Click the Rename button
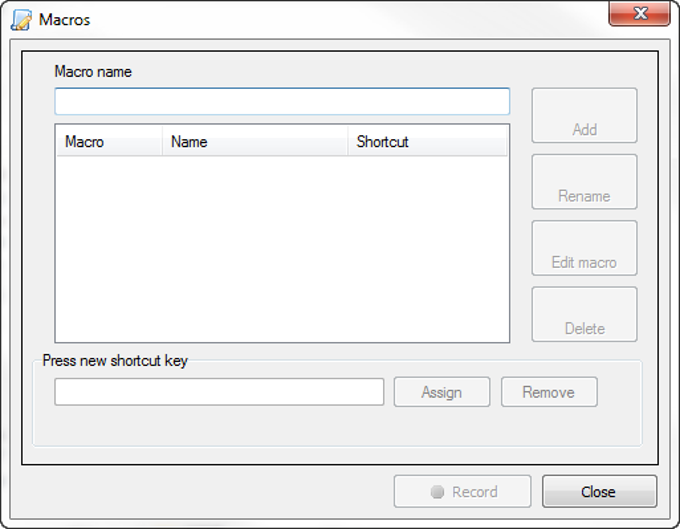 (584, 182)
